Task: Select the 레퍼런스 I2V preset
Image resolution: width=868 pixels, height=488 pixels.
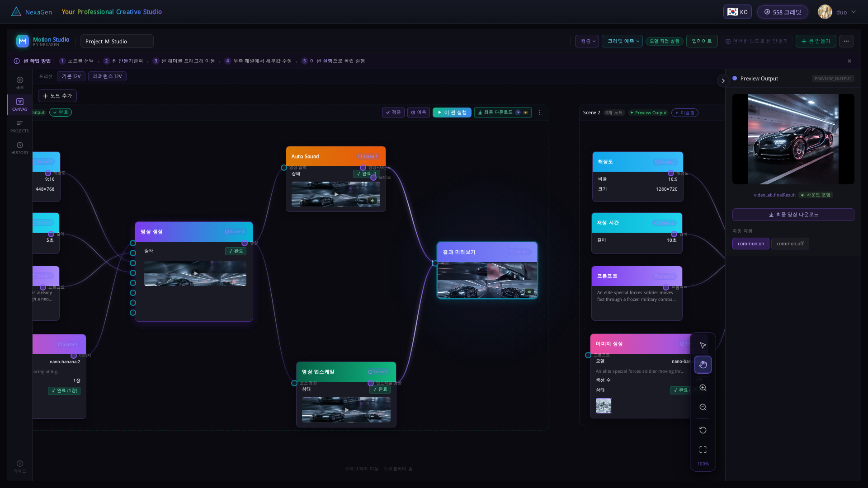Action: click(x=107, y=76)
